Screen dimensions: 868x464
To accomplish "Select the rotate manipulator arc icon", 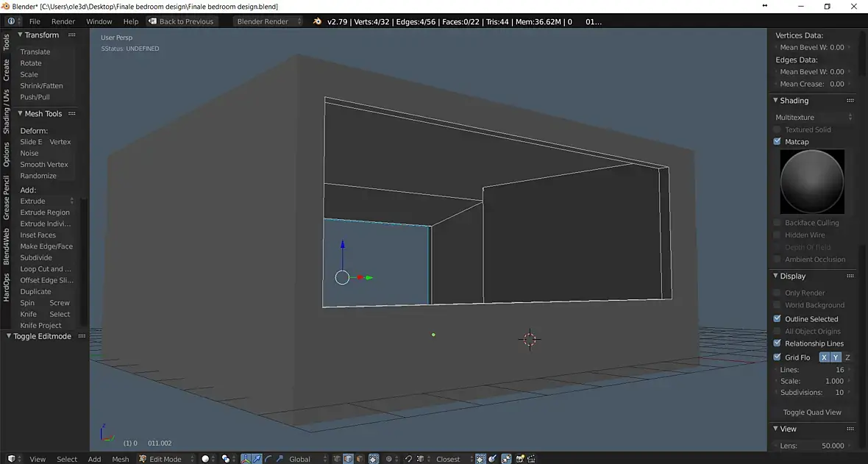I will click(x=268, y=459).
